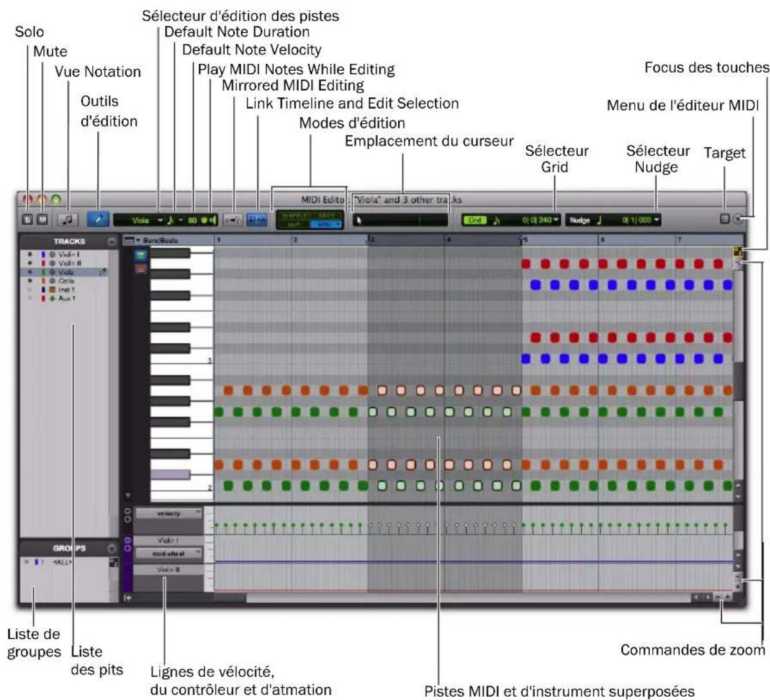The image size is (770, 700).
Task: Select the Pencil edit tool
Action: 98,220
